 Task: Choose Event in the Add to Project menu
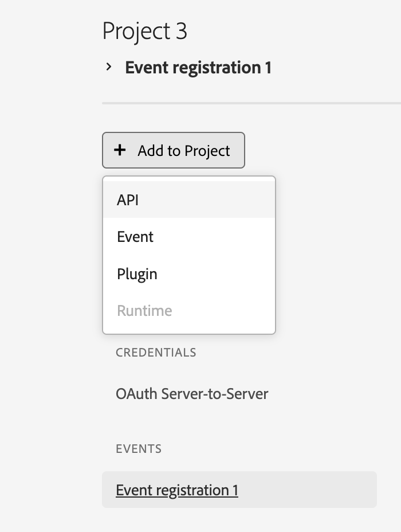coord(135,237)
